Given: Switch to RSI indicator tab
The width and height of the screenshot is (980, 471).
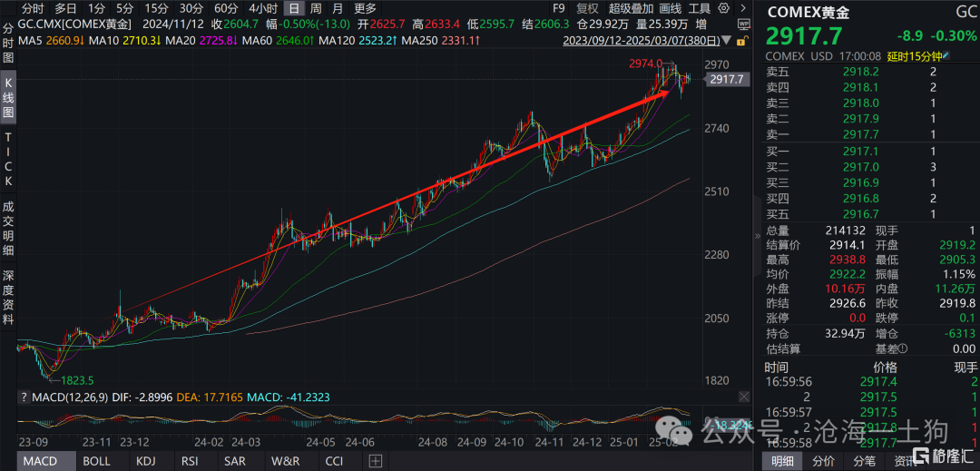Looking at the screenshot, I should point(191,461).
